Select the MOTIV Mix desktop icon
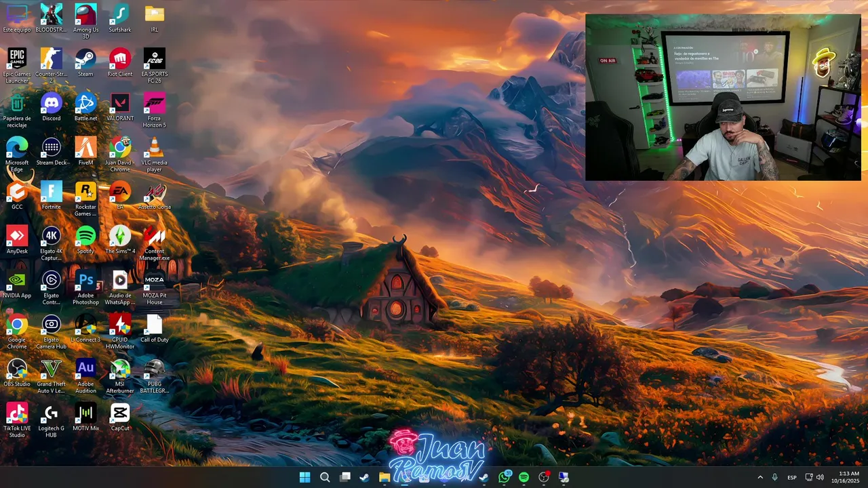 pyautogui.click(x=85, y=417)
